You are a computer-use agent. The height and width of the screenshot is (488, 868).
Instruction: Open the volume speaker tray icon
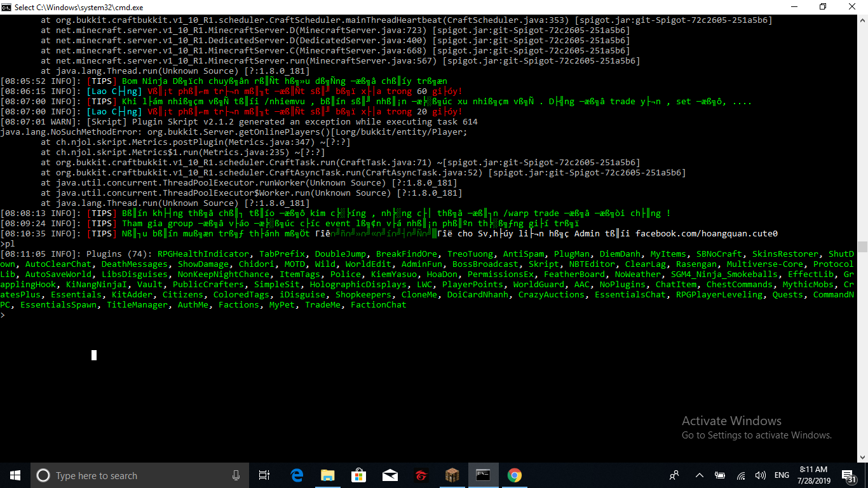[x=760, y=475]
